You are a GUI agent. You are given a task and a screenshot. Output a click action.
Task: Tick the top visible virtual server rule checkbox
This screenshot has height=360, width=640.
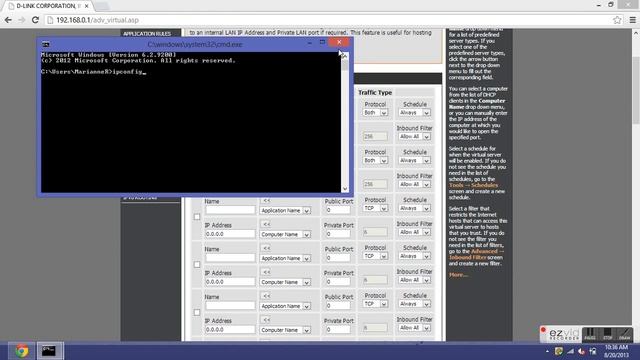(x=197, y=217)
